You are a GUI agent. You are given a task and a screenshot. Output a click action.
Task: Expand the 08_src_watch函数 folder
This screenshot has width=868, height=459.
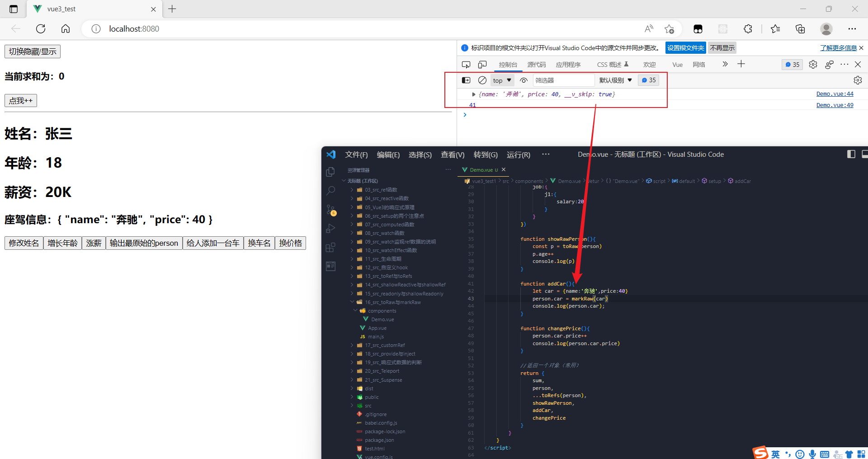[x=384, y=233]
